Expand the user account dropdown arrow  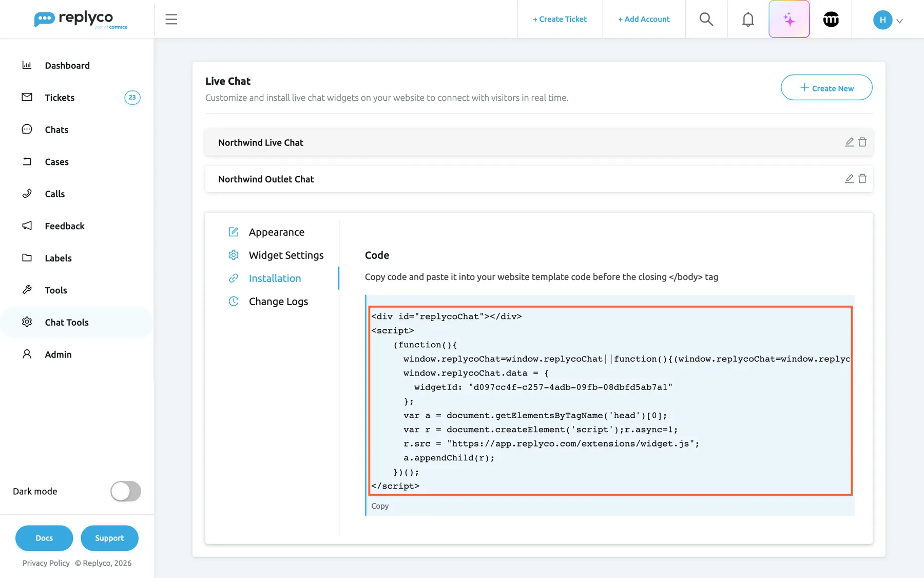(x=899, y=21)
